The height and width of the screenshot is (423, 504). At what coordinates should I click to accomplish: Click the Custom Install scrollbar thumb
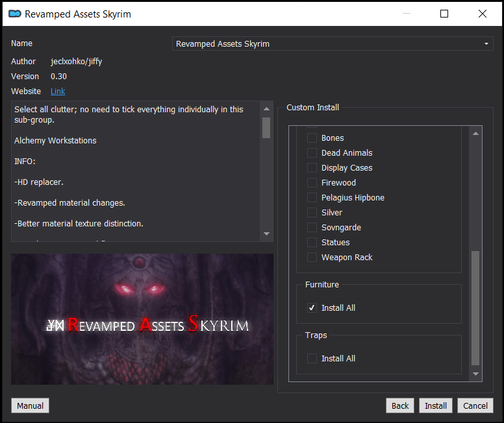[x=475, y=308]
